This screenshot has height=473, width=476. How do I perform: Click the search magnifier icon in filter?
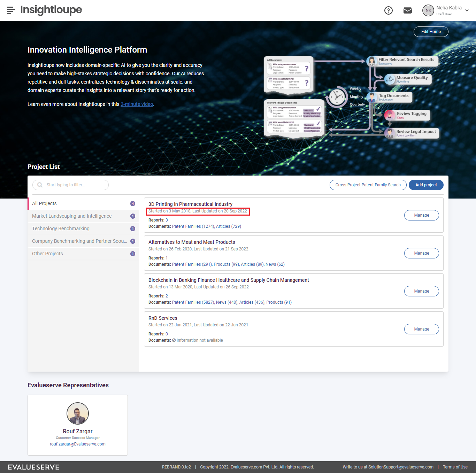40,185
